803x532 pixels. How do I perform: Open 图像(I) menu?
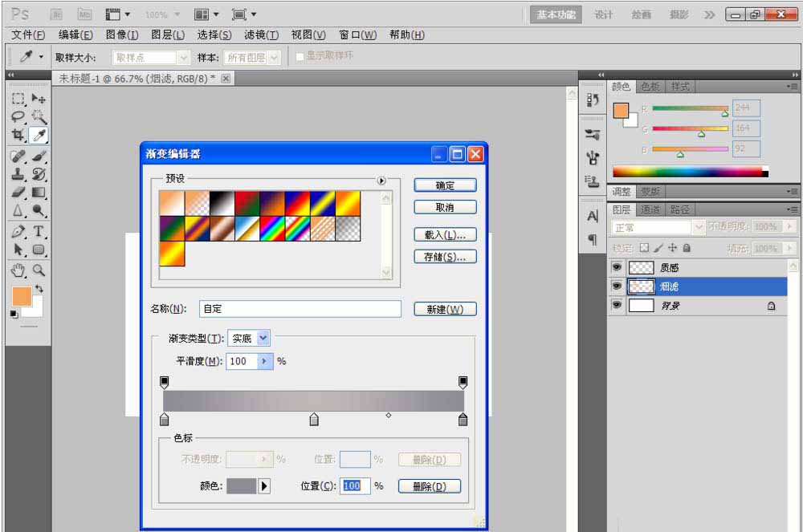[x=122, y=35]
